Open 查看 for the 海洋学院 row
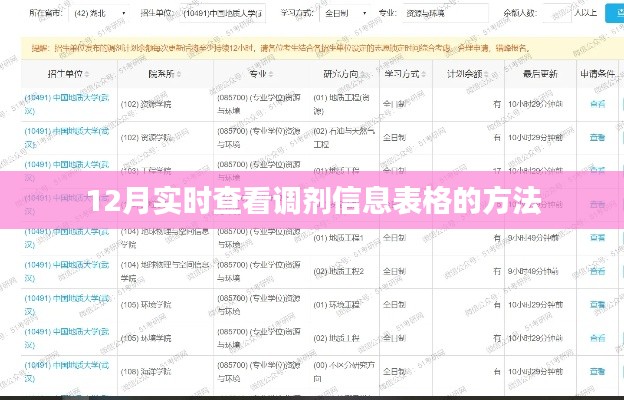 pos(597,371)
